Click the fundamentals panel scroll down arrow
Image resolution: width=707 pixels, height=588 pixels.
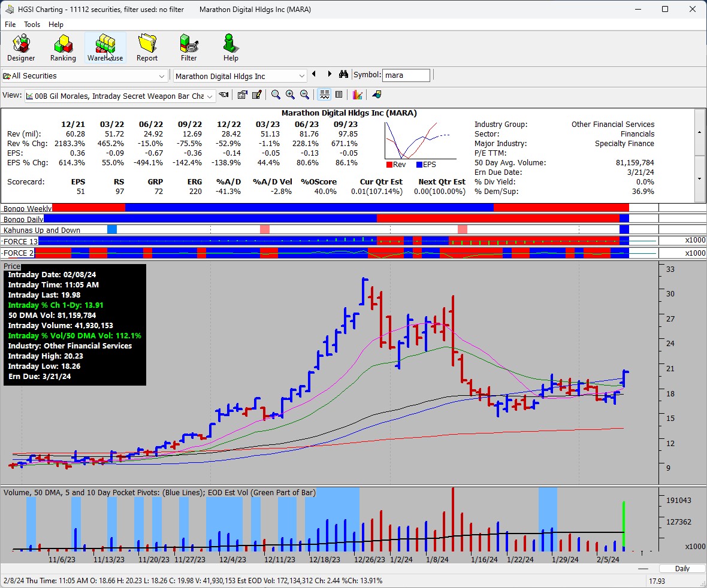pyautogui.click(x=699, y=179)
